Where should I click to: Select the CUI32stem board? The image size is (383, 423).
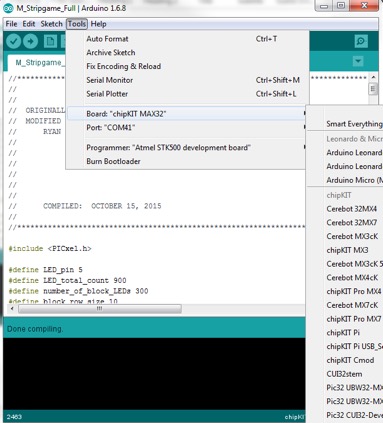(345, 374)
